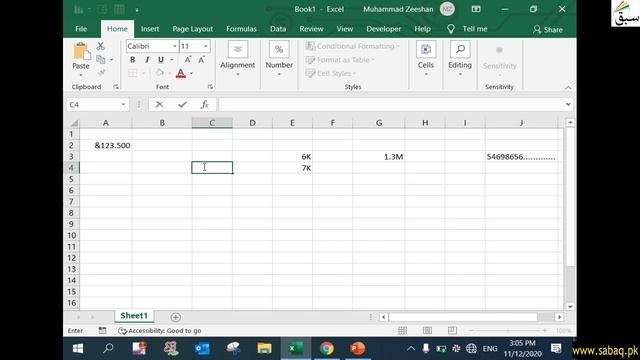Select cell A2 containing &123.500
Screen dimensions: 640x360
click(x=106, y=145)
